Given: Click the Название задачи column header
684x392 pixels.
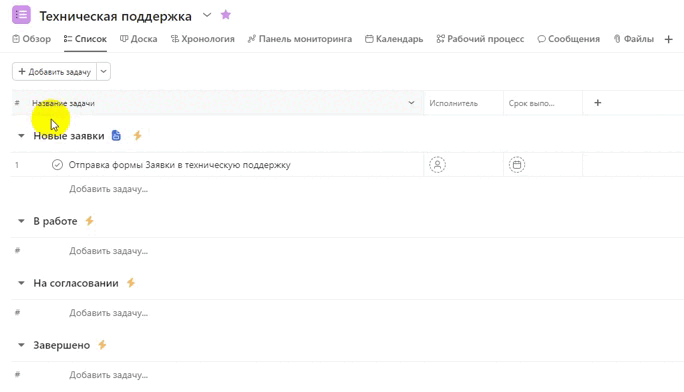Looking at the screenshot, I should click(63, 103).
